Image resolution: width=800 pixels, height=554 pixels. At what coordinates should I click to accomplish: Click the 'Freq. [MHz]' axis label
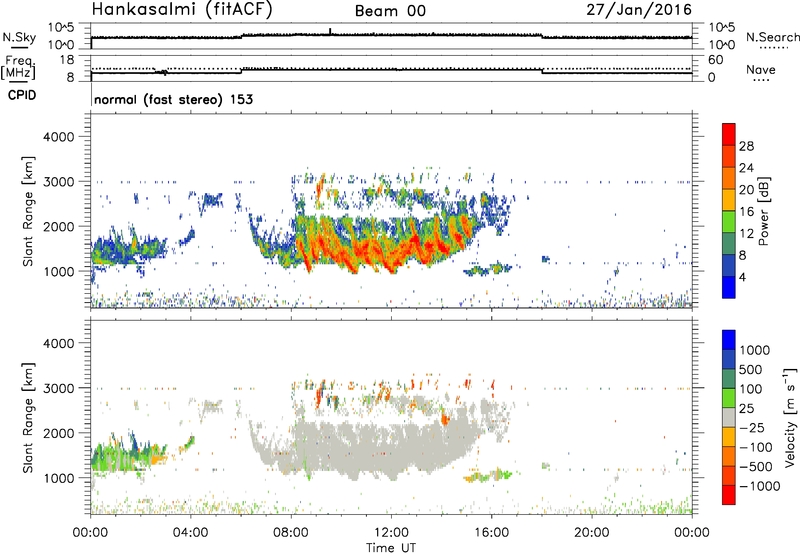click(20, 68)
